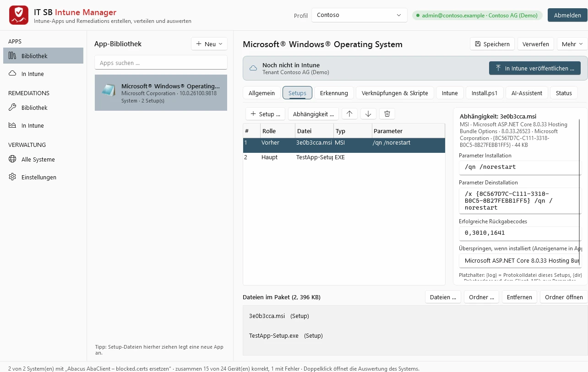
Task: Click In Intune veröffentlichen button
Action: [535, 68]
